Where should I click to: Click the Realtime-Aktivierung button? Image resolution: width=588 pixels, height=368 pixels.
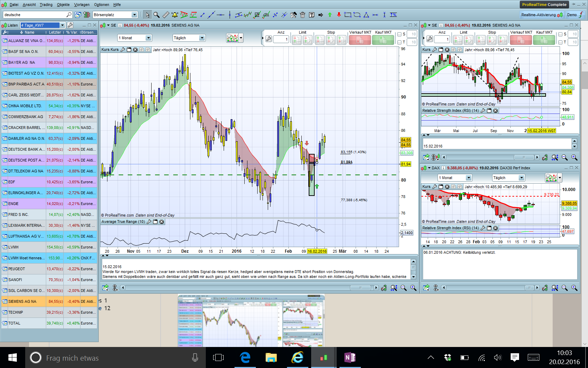pyautogui.click(x=538, y=15)
